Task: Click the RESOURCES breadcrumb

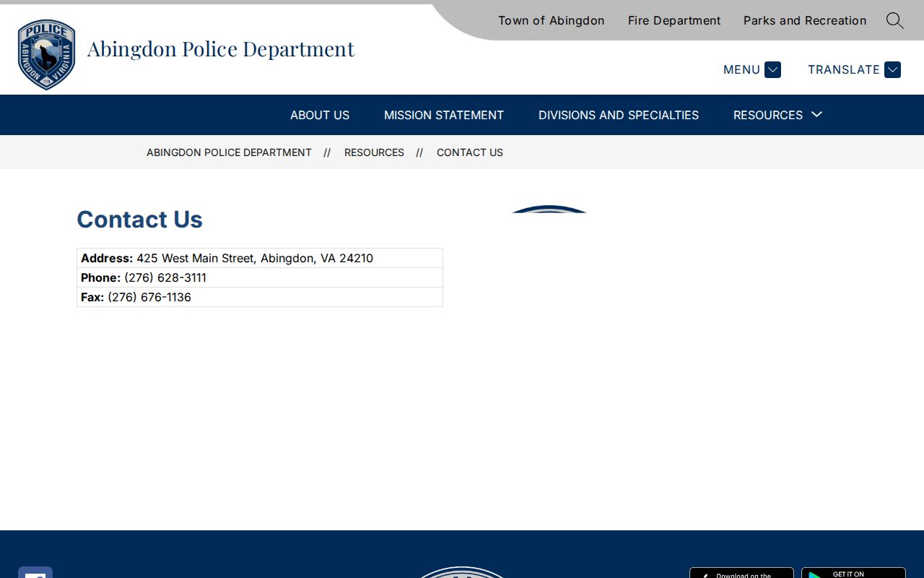Action: pos(374,152)
